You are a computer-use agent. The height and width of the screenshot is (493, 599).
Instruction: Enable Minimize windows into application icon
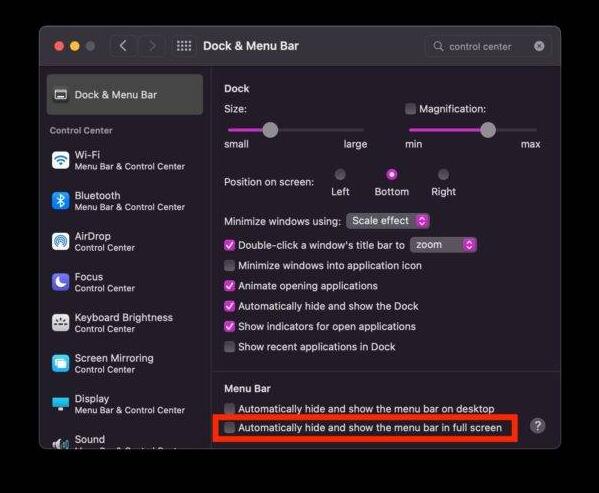click(x=230, y=265)
